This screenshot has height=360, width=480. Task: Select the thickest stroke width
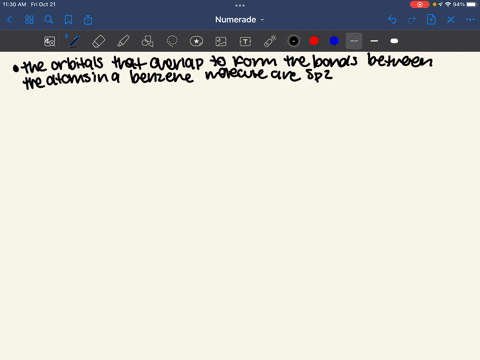(394, 41)
